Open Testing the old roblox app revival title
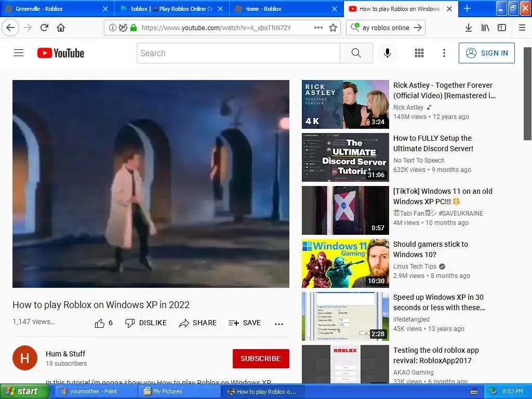This screenshot has width=532, height=399. click(x=436, y=355)
